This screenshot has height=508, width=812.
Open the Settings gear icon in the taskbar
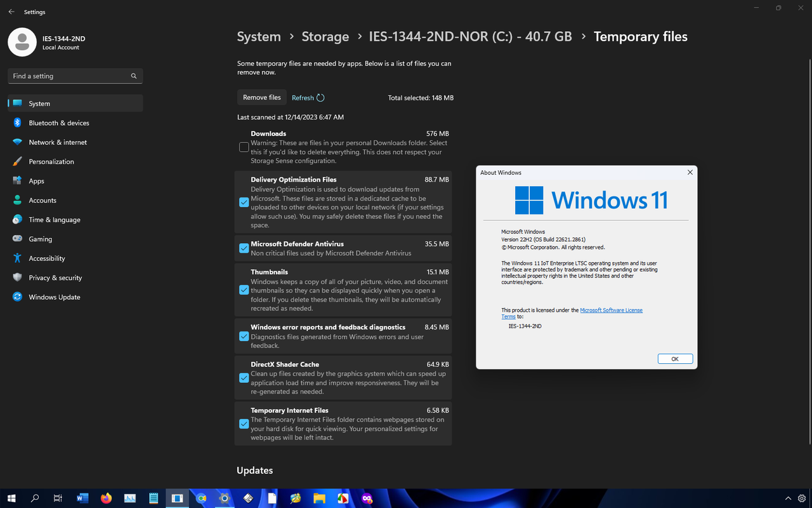pyautogui.click(x=225, y=498)
